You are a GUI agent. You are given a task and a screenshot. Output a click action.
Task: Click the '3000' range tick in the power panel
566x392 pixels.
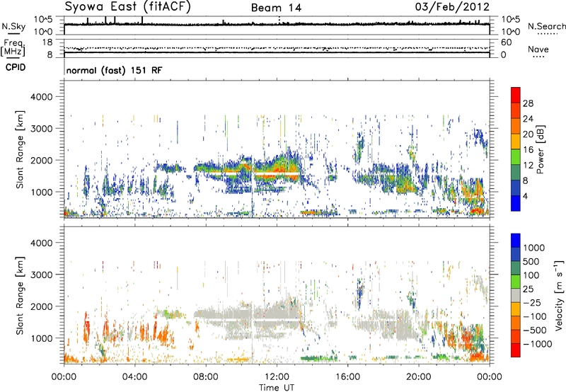pos(41,129)
